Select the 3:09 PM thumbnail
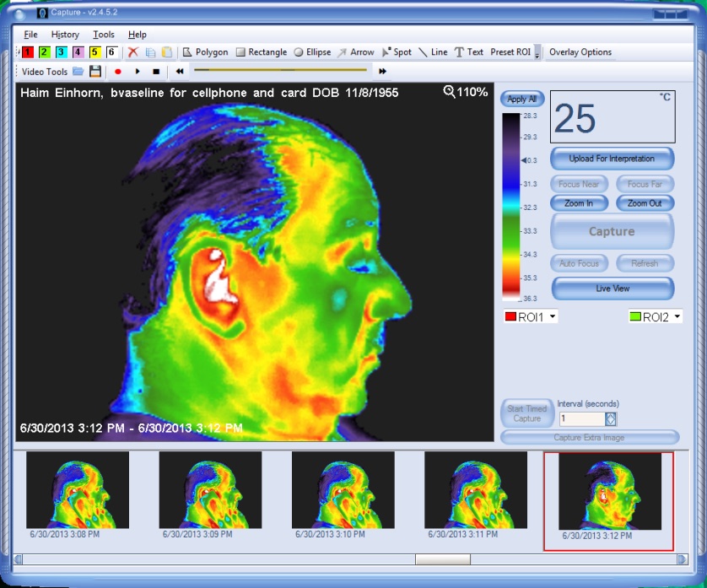The width and height of the screenshot is (707, 588). click(210, 489)
